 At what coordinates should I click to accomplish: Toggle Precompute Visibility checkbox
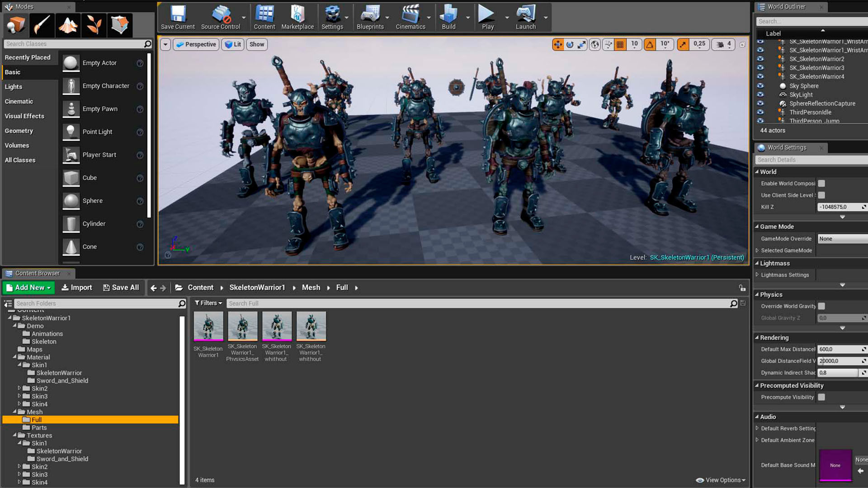(x=821, y=397)
